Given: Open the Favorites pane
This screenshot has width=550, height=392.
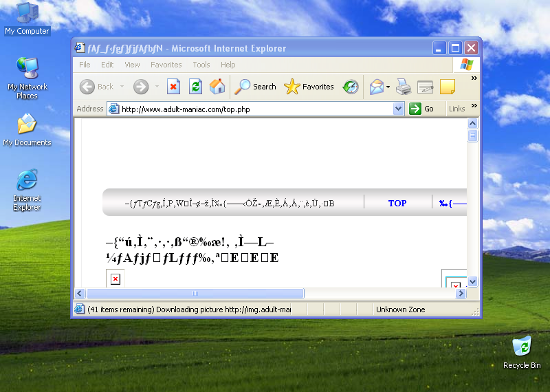Looking at the screenshot, I should [x=309, y=87].
